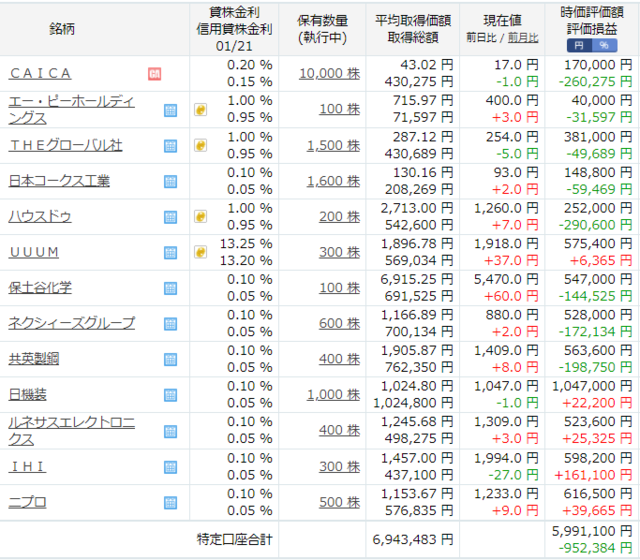The image size is (640, 560).
Task: Open the 日機装 stock link
Action: click(27, 394)
